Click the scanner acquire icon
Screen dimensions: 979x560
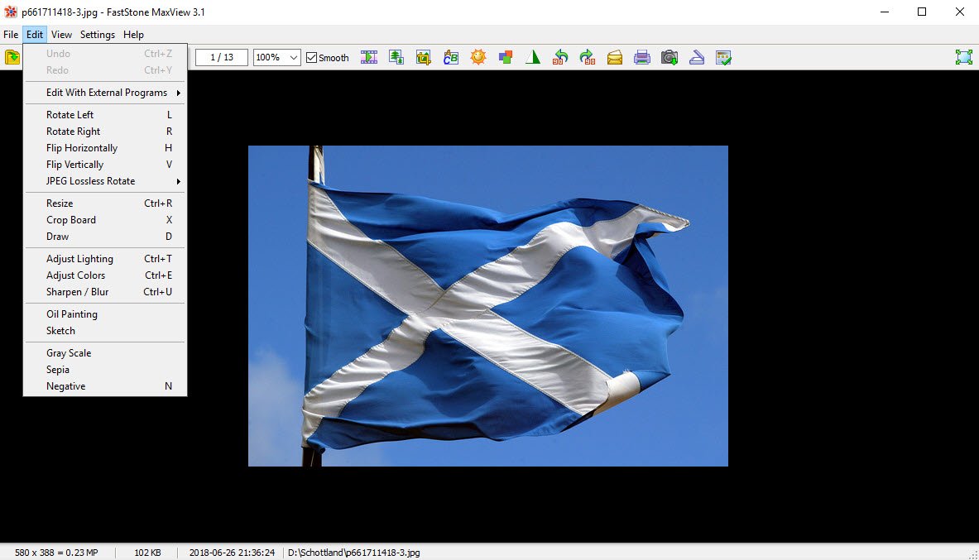697,57
